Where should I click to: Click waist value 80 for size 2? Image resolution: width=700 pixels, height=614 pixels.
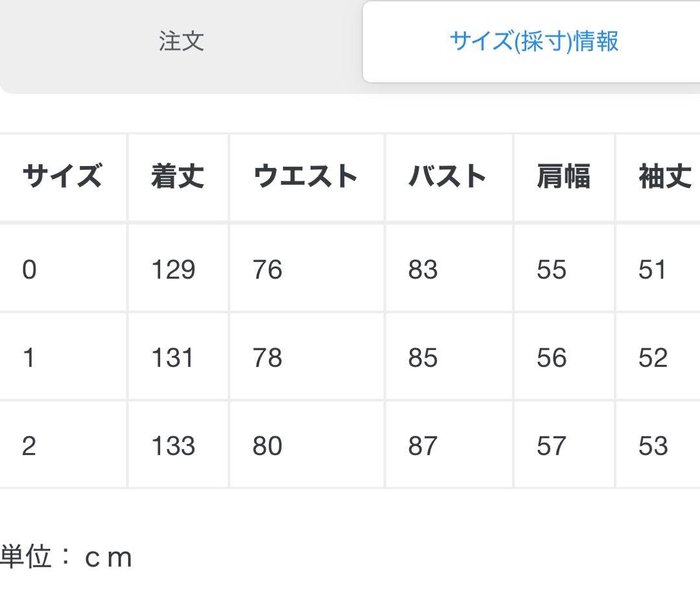click(x=268, y=446)
